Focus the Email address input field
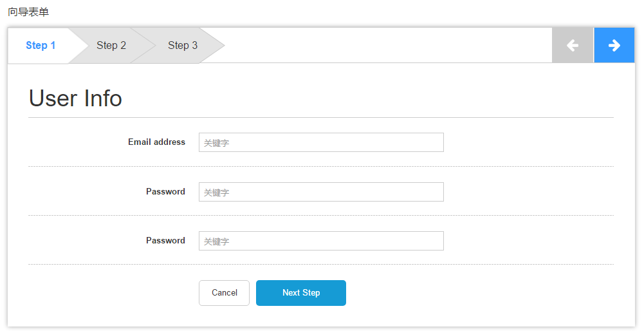 [x=321, y=142]
